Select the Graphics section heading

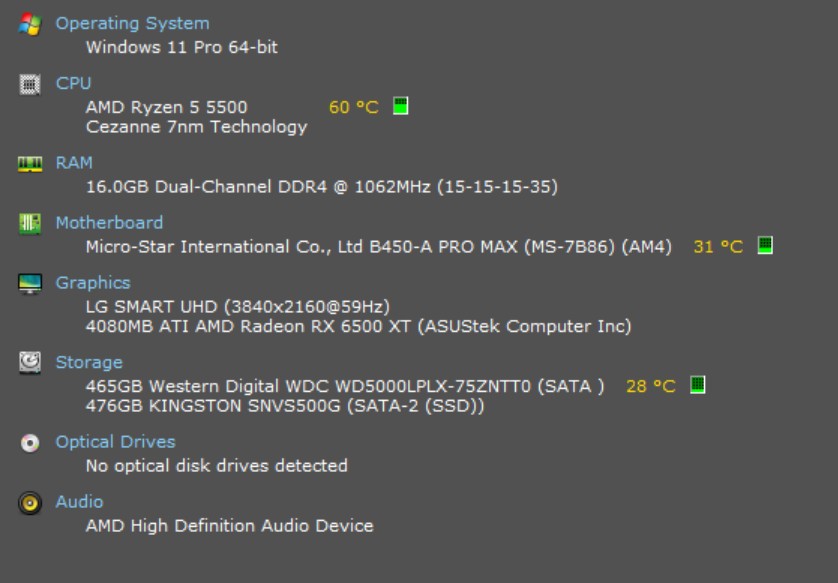tap(93, 282)
